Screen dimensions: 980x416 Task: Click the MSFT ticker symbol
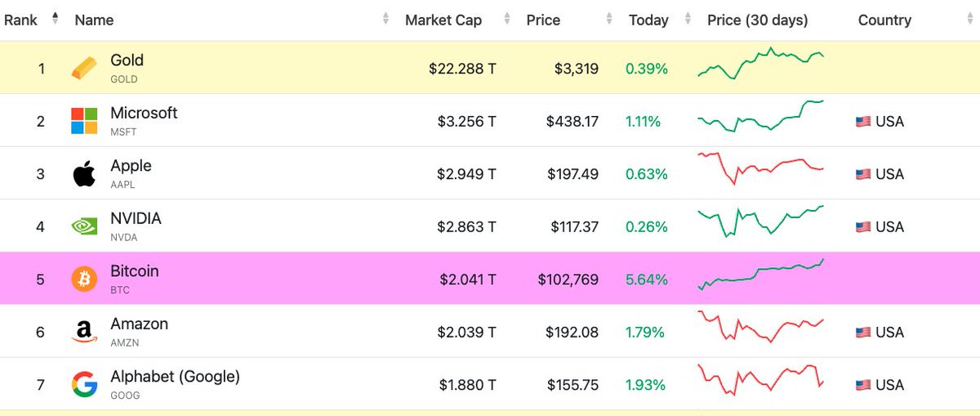click(124, 132)
